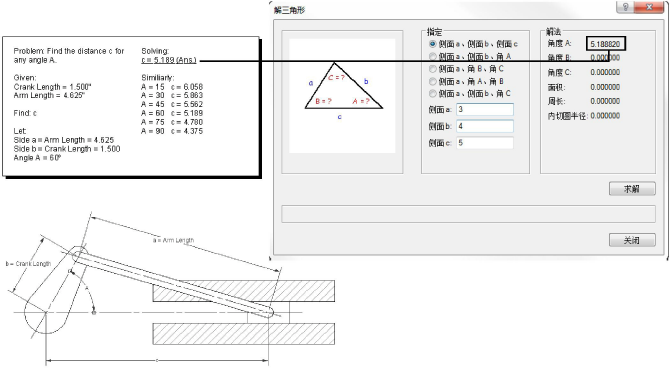Viewport: 670px width, 369px height.
Task: Click the text 'Angle A = 60°'
Action: 38,158
